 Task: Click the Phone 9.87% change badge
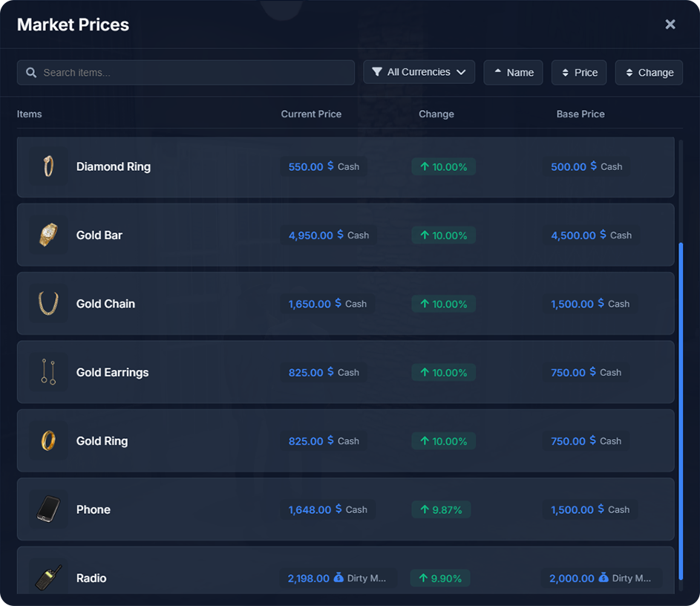[443, 509]
